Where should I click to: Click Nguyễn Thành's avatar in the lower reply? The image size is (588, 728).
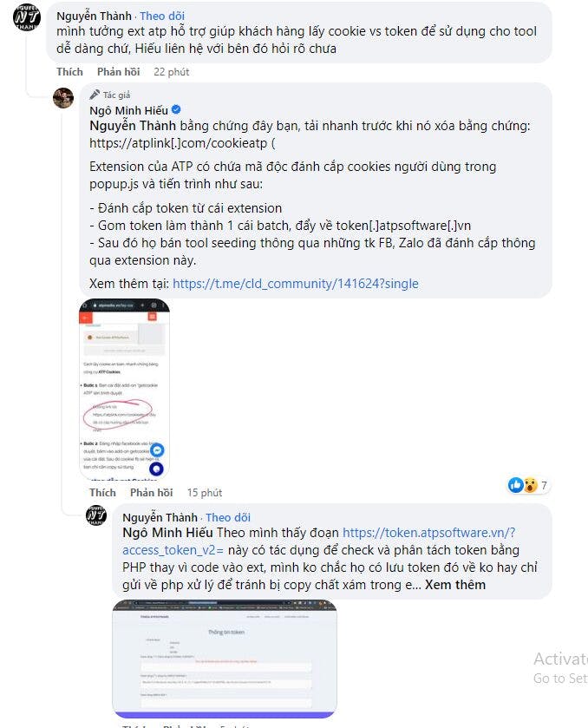[96, 515]
